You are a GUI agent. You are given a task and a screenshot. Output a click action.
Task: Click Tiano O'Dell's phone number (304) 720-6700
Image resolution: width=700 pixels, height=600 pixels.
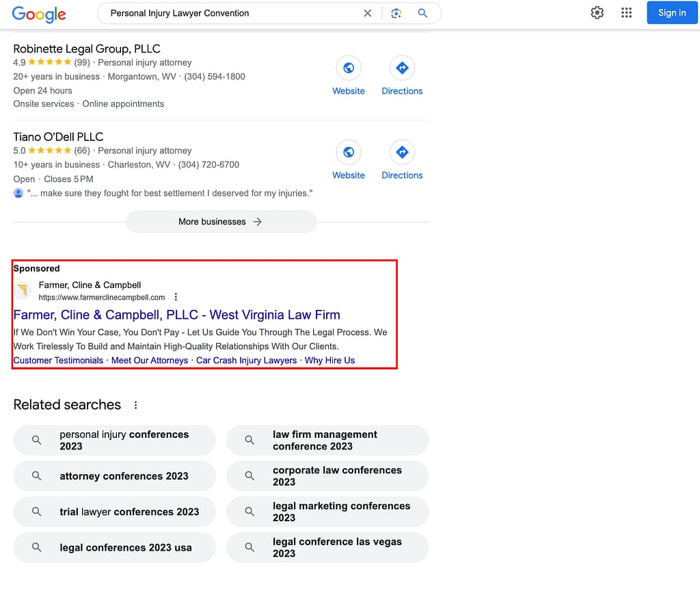[x=208, y=164]
